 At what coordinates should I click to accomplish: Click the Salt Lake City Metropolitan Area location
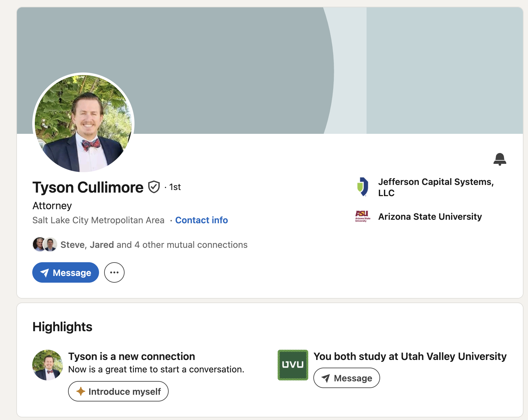tap(98, 220)
